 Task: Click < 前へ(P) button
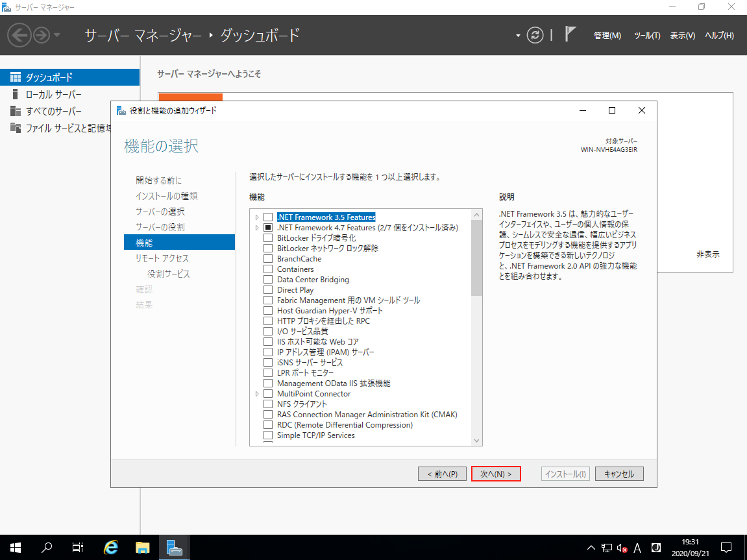[x=442, y=474]
